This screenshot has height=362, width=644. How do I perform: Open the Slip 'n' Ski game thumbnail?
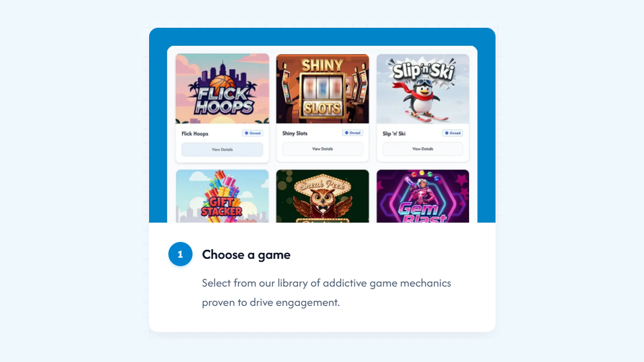coord(422,89)
